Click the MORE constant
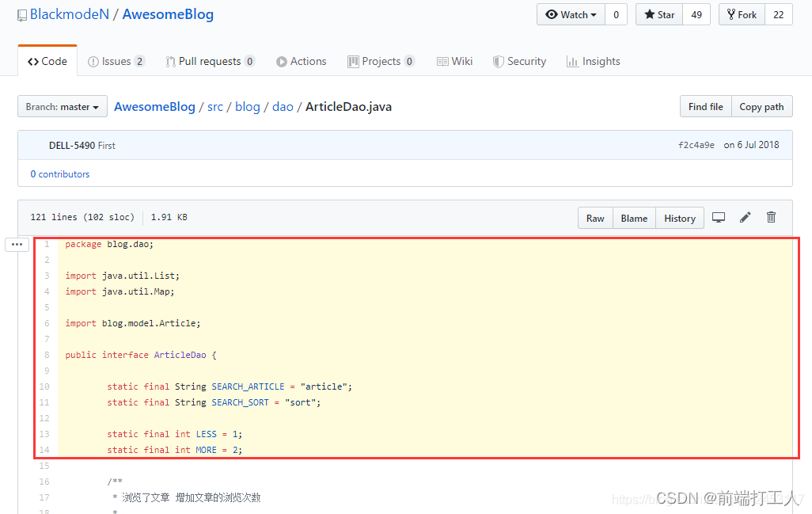Viewport: 812px width, 514px height. pos(206,450)
